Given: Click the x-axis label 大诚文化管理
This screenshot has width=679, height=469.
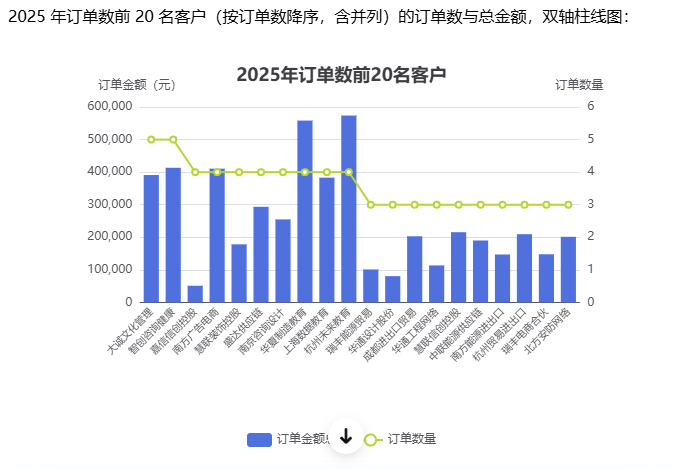Looking at the screenshot, I should coord(130,331).
